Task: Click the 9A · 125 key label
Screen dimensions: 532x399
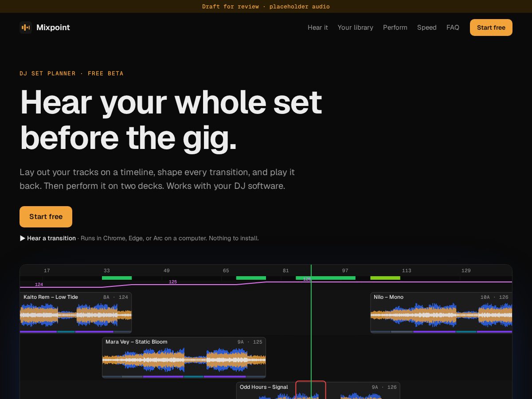Action: pyautogui.click(x=250, y=342)
